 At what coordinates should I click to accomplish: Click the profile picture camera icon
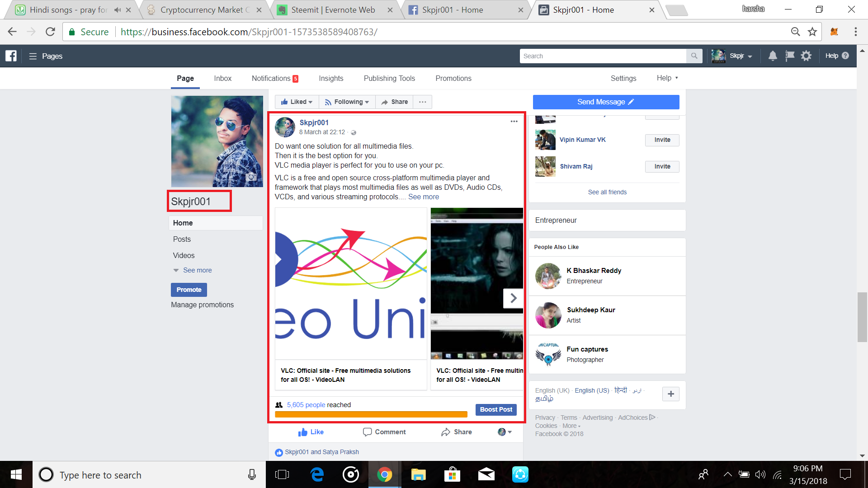(251, 177)
